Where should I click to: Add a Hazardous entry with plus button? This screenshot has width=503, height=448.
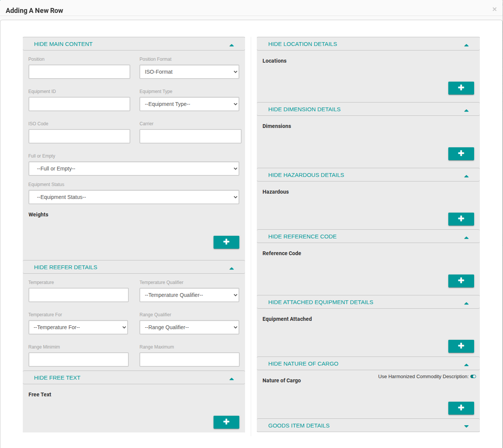coord(461,219)
